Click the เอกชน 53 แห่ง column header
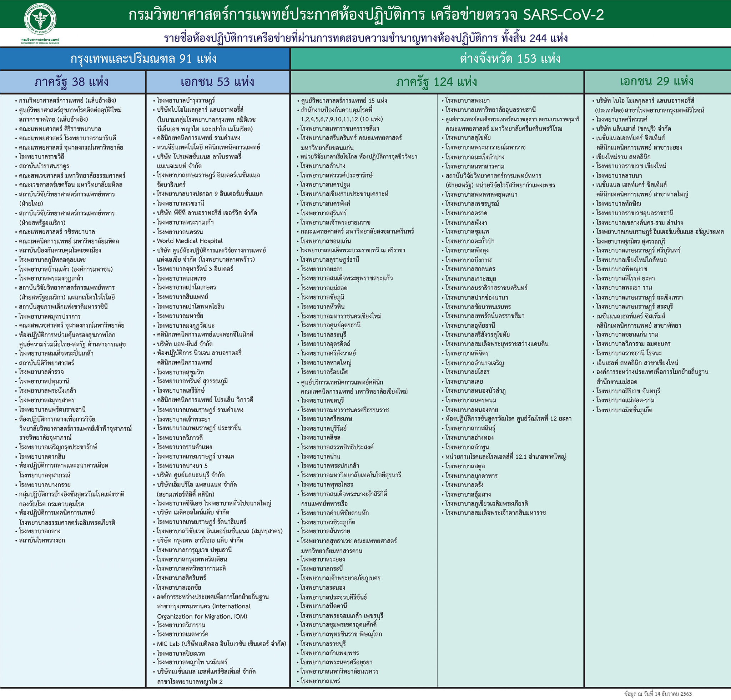731x700 pixels. 217,82
